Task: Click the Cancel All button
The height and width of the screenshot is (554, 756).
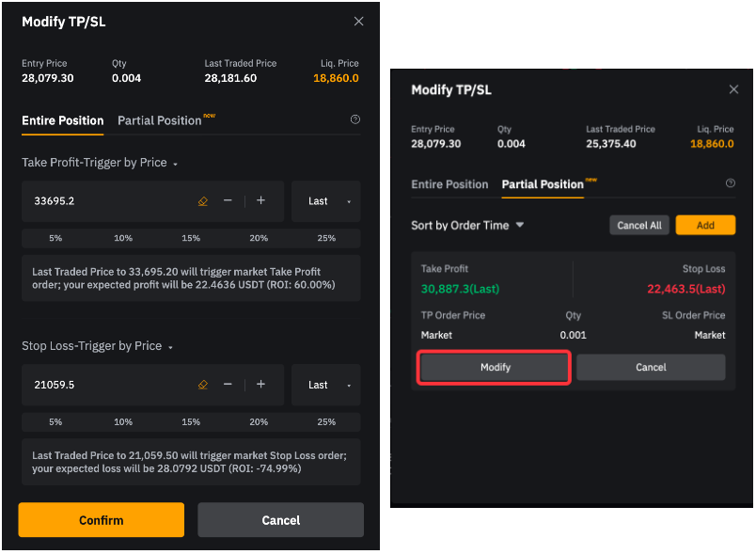Action: point(638,226)
